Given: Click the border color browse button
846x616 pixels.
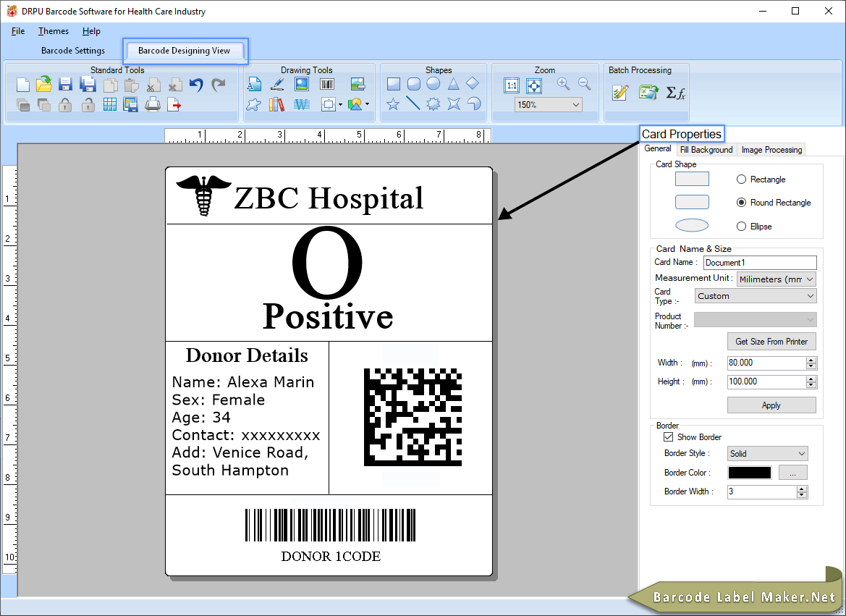Looking at the screenshot, I should click(x=792, y=473).
